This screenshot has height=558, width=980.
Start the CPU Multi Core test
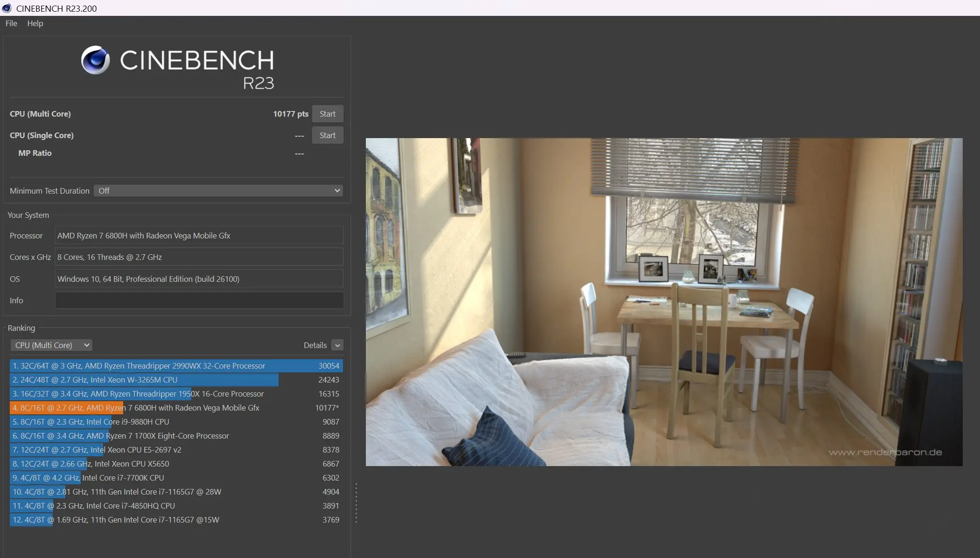tap(327, 114)
